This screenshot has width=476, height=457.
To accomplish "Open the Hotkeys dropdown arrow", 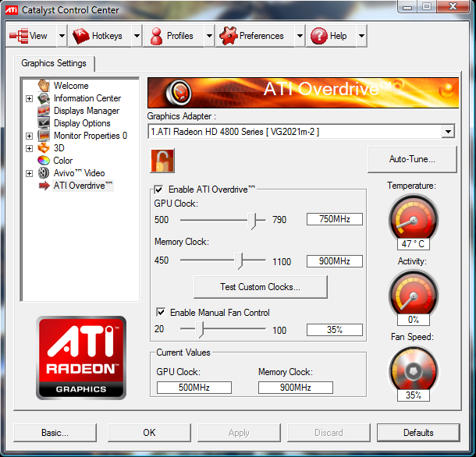I will pos(137,36).
